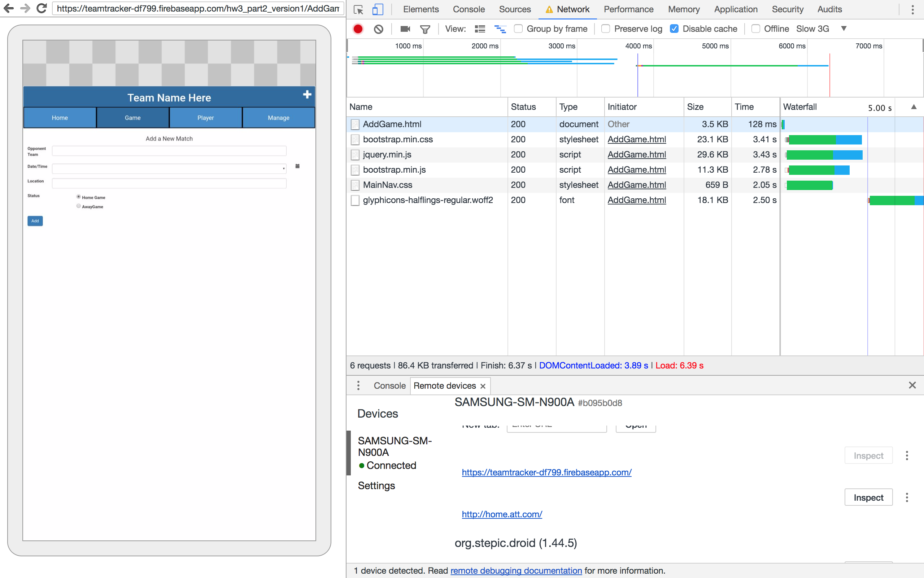Switch to the Console tab in top bar

tap(469, 9)
